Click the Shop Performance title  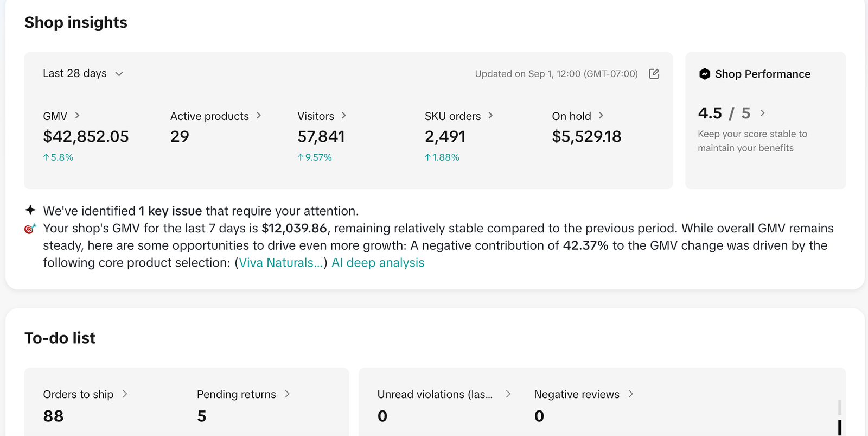pos(763,74)
